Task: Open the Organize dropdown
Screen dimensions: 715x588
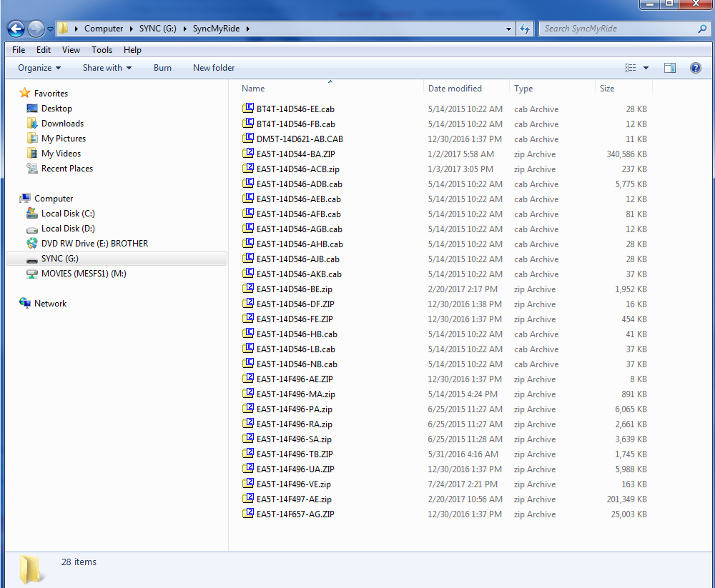Action: 39,67
